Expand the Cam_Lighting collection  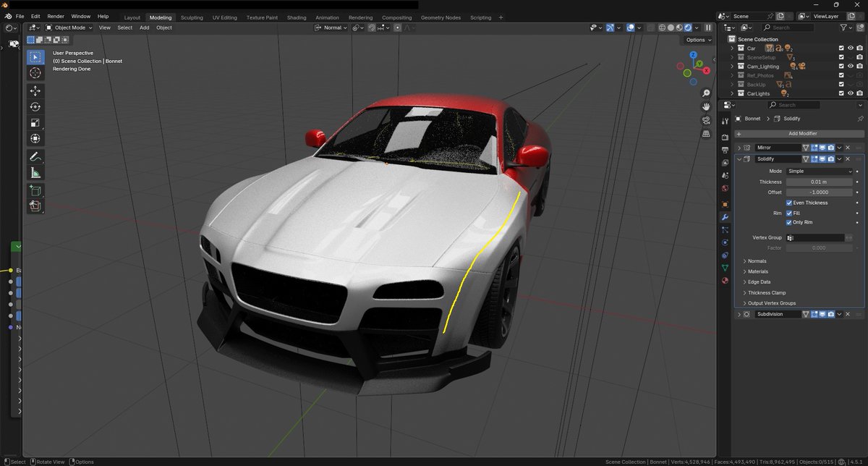coord(732,66)
